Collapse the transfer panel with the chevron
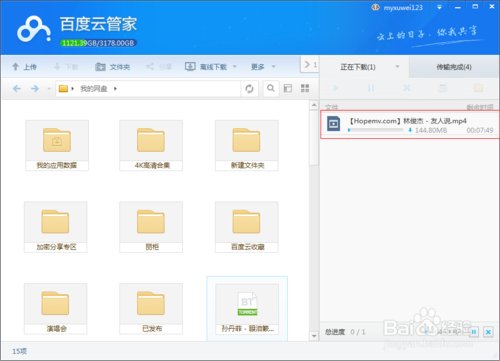Image resolution: width=500 pixels, height=361 pixels. pyautogui.click(x=307, y=64)
